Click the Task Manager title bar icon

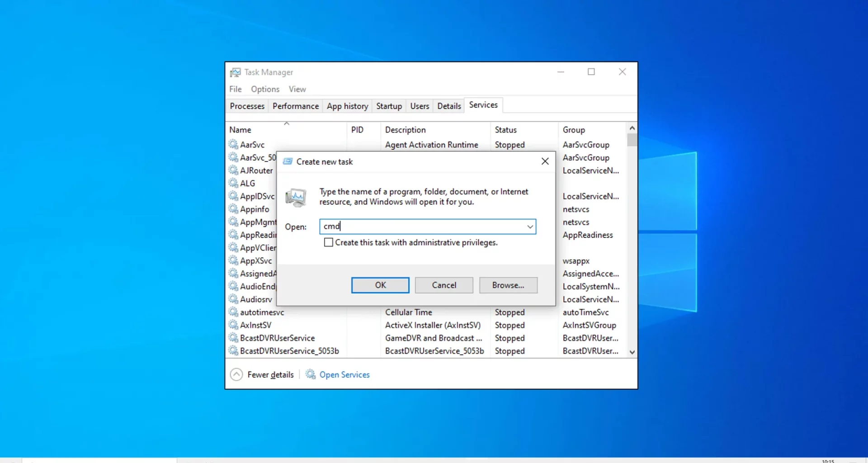click(235, 72)
